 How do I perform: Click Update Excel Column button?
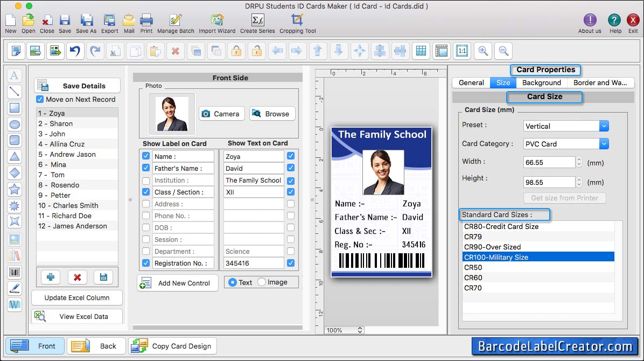[x=77, y=297]
